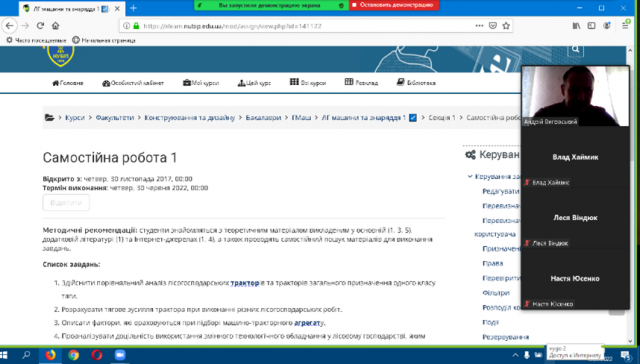
Task: Follow the трактор glossary link
Action: (245, 283)
